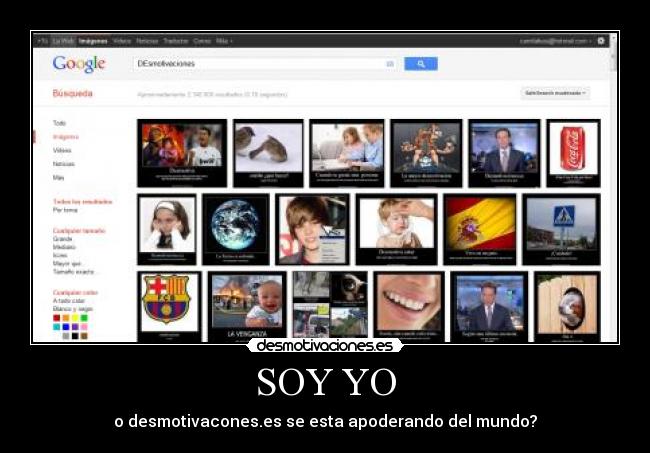The height and width of the screenshot is (453, 650).
Task: Choose Cualquier tamaño size filter
Action: [x=79, y=230]
